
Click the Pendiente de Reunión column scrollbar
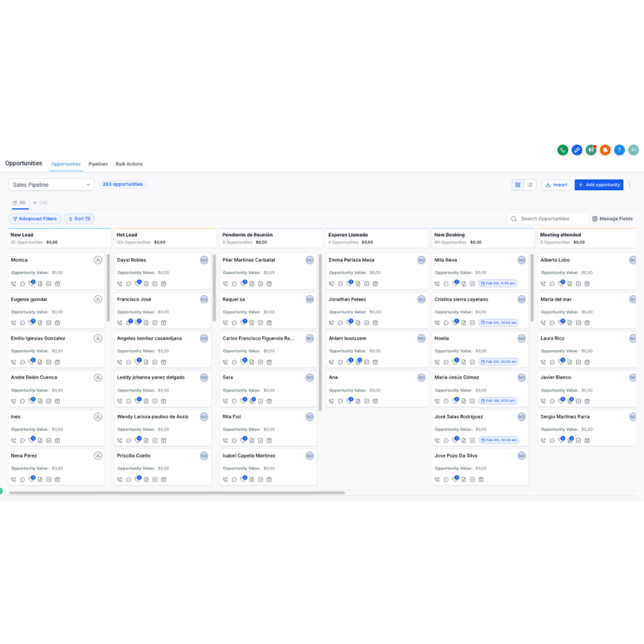tap(320, 333)
